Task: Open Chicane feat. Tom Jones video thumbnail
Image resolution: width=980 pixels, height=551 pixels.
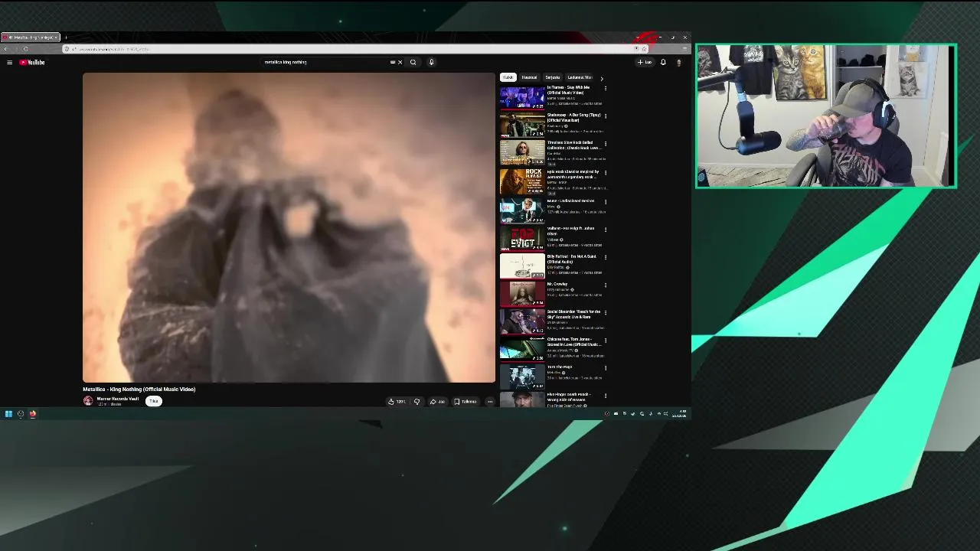Action: (522, 350)
